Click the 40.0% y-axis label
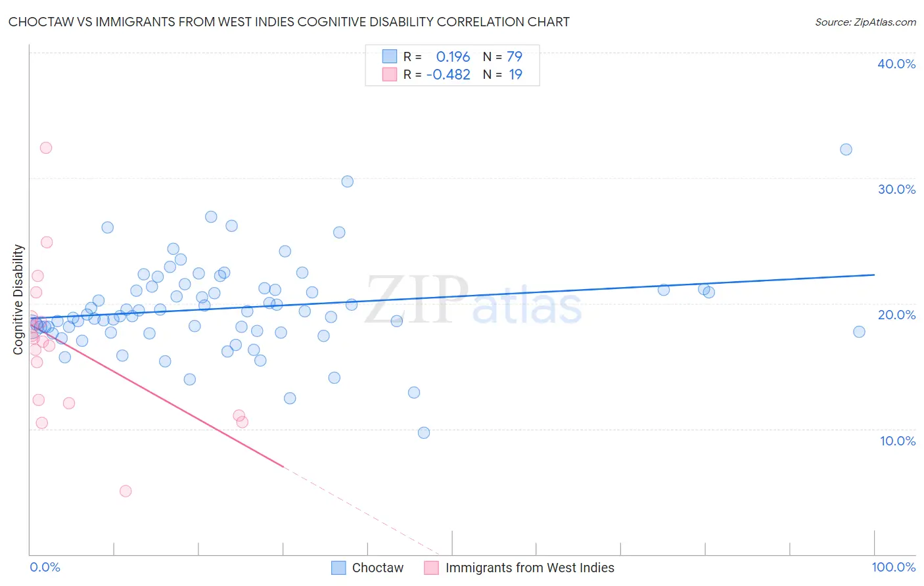924x586 pixels. [896, 64]
